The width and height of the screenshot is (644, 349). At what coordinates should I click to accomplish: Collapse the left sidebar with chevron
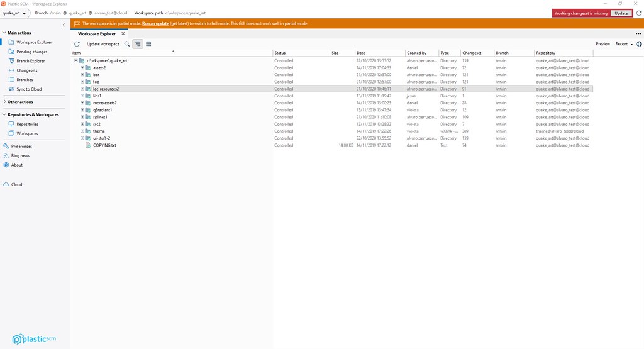[x=64, y=25]
